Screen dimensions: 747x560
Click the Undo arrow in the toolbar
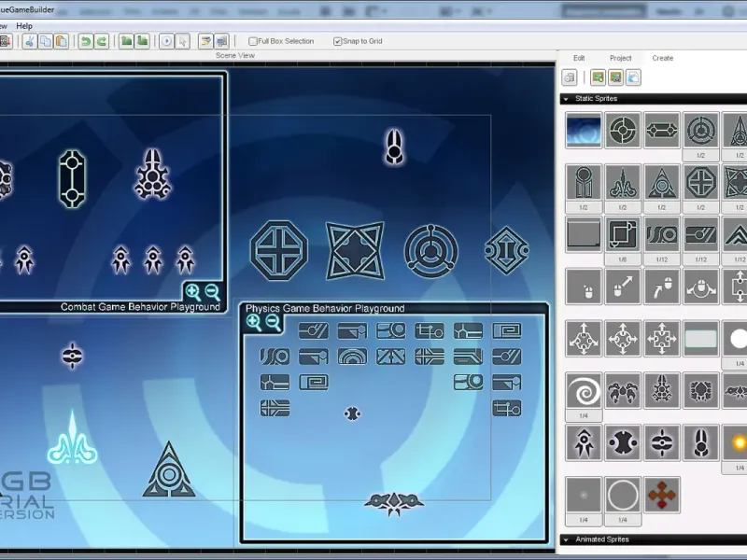click(85, 41)
